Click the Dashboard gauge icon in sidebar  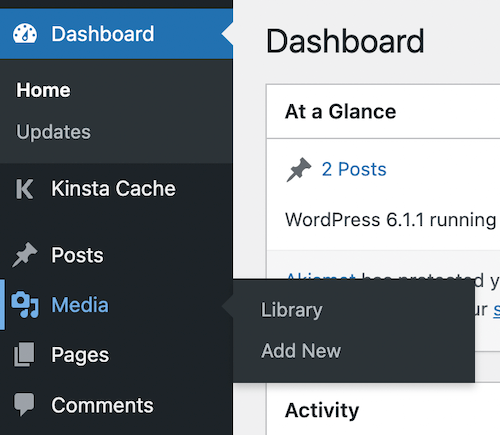click(x=25, y=34)
